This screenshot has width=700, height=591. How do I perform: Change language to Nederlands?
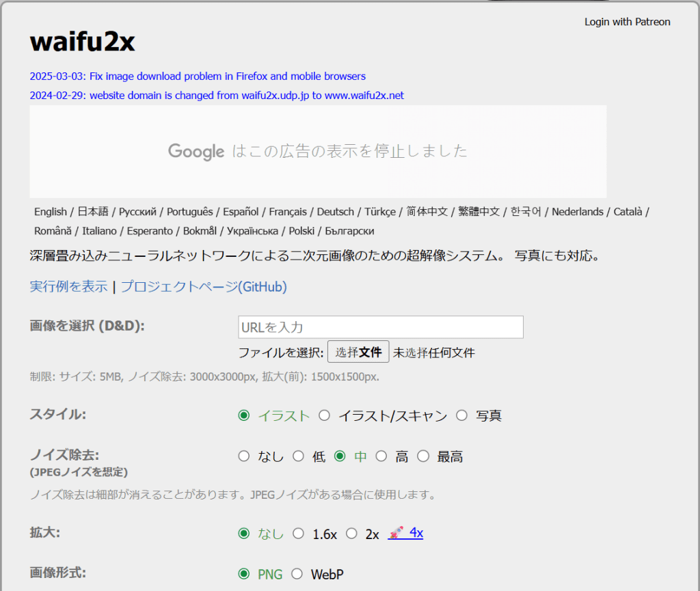coord(578,212)
